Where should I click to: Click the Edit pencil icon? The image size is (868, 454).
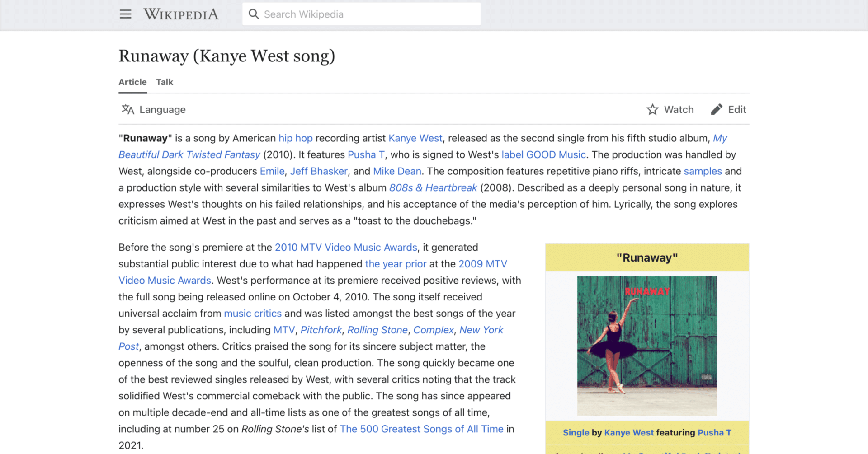[x=716, y=109]
